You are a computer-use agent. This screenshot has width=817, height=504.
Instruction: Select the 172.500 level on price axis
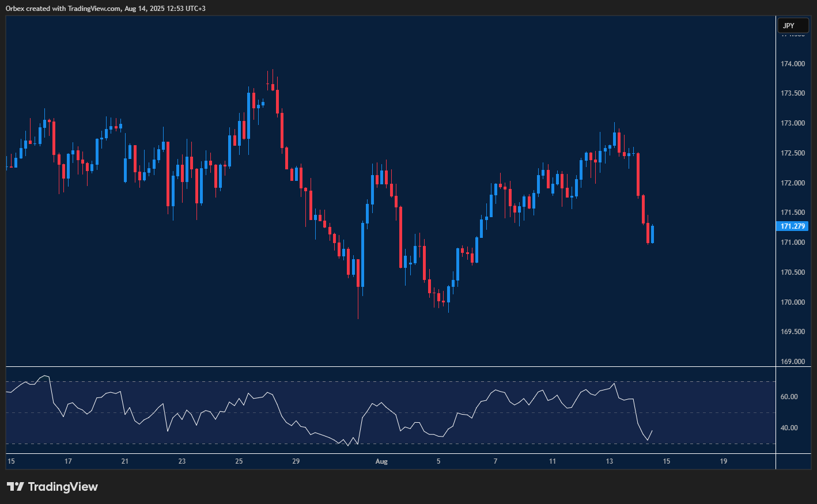(x=792, y=153)
